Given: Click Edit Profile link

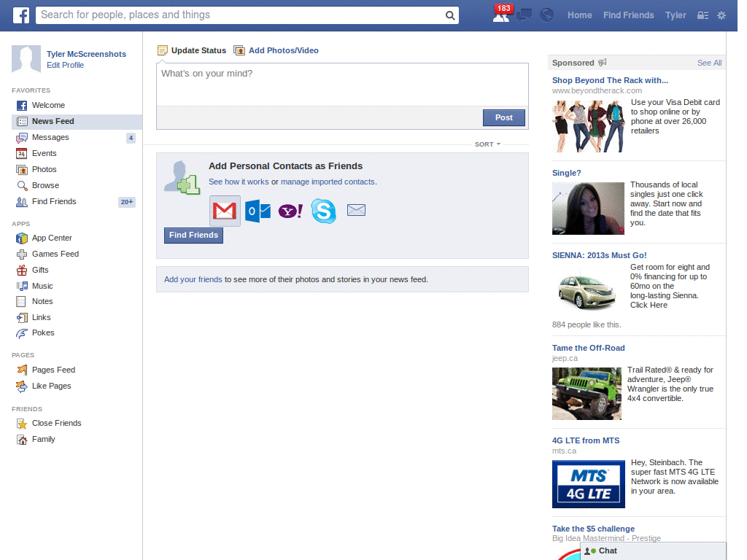Looking at the screenshot, I should [x=65, y=65].
